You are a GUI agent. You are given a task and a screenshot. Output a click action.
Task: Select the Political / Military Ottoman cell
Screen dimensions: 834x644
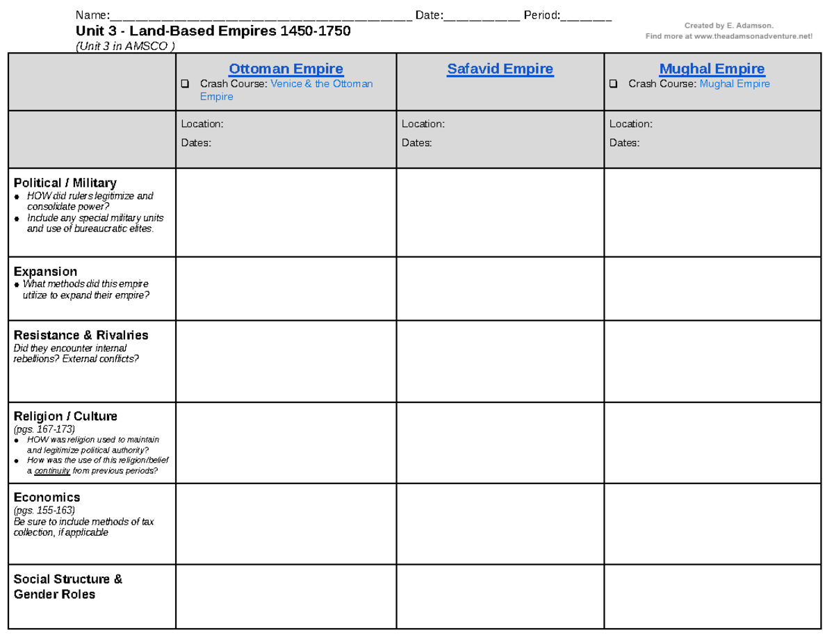286,210
